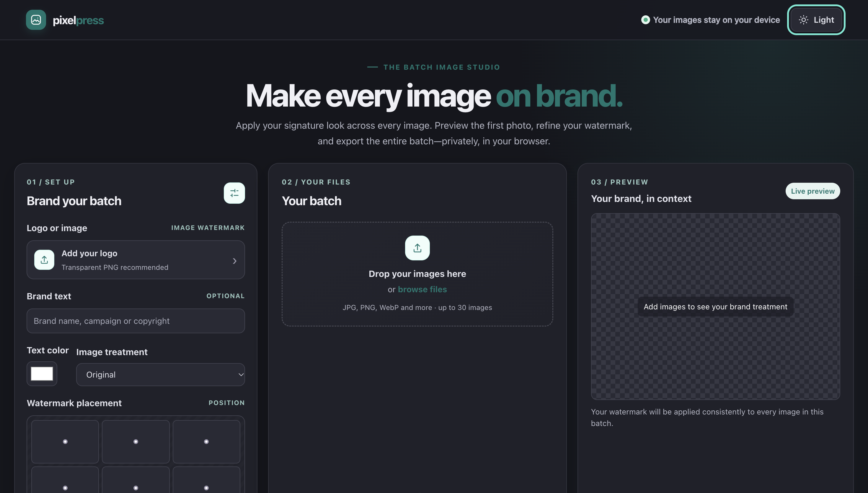Open the Add your logo chevron arrow
This screenshot has width=868, height=493.
coord(235,261)
